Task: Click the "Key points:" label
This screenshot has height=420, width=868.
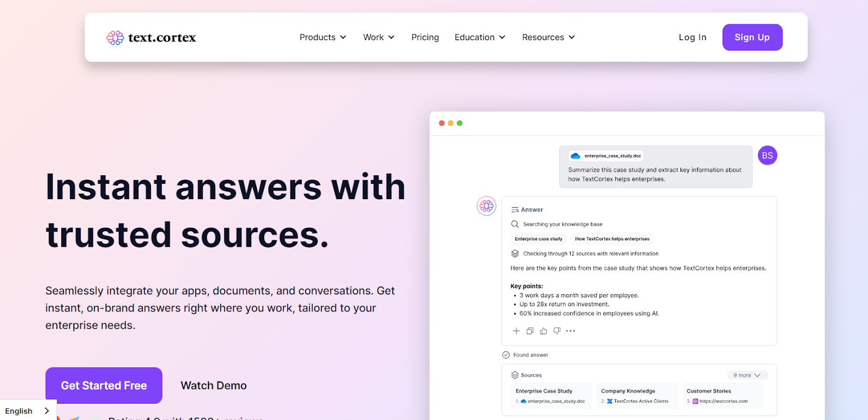Action: pyautogui.click(x=527, y=286)
